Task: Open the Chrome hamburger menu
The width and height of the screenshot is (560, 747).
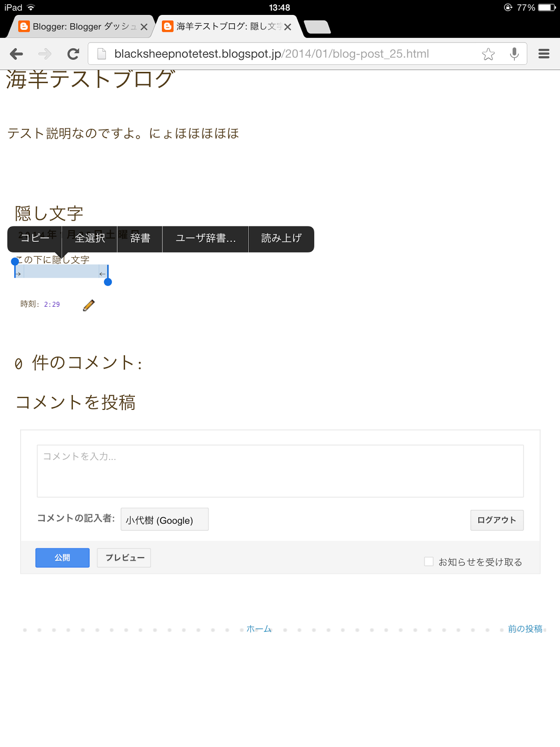Action: tap(544, 54)
